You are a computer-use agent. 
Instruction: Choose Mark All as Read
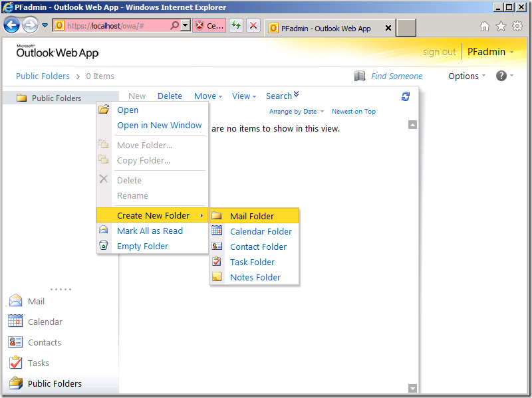click(x=152, y=231)
